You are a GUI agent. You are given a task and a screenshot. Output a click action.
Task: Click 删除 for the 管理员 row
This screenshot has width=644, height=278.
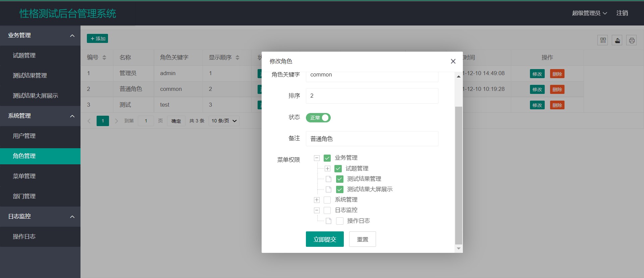(557, 74)
